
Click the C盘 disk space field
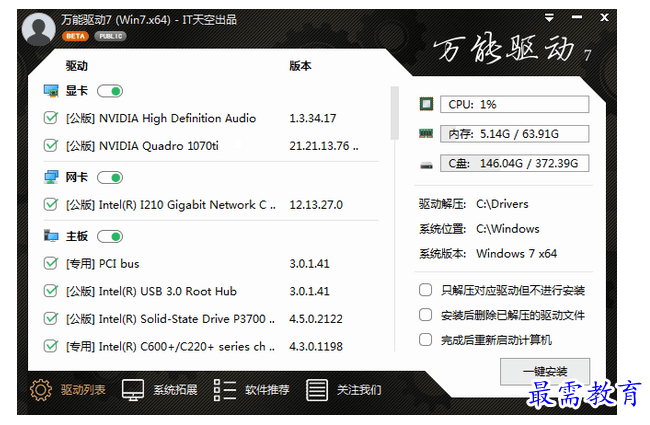pos(514,163)
